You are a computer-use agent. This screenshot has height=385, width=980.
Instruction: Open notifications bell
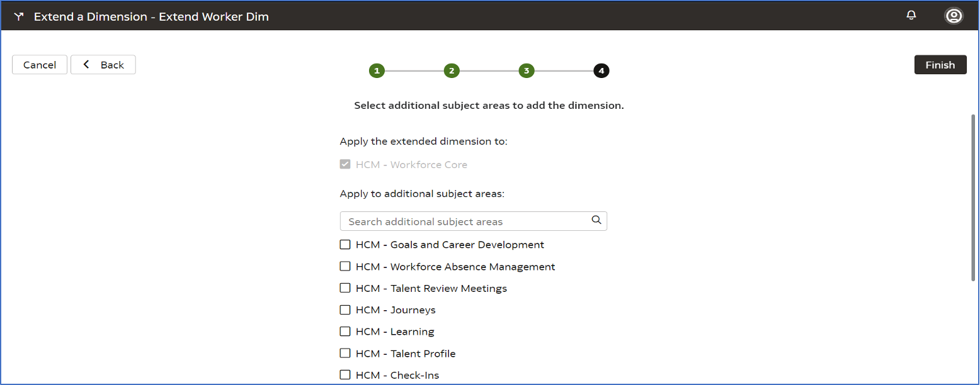tap(911, 15)
